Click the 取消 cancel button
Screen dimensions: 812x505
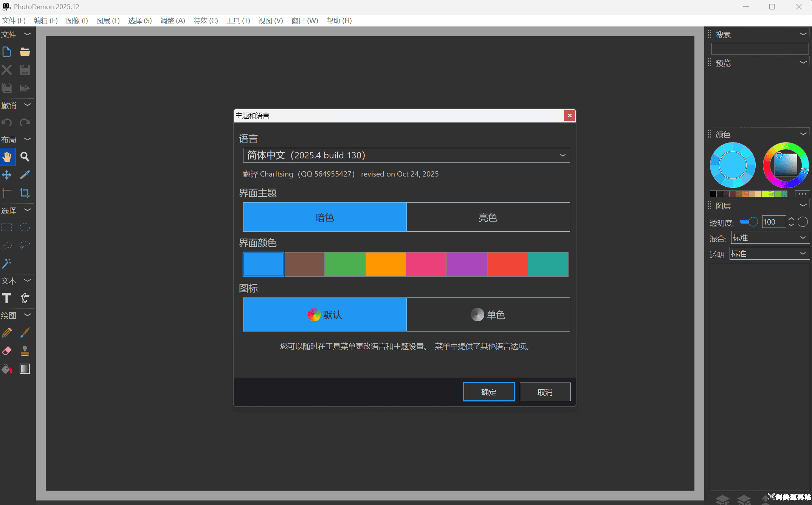click(545, 392)
